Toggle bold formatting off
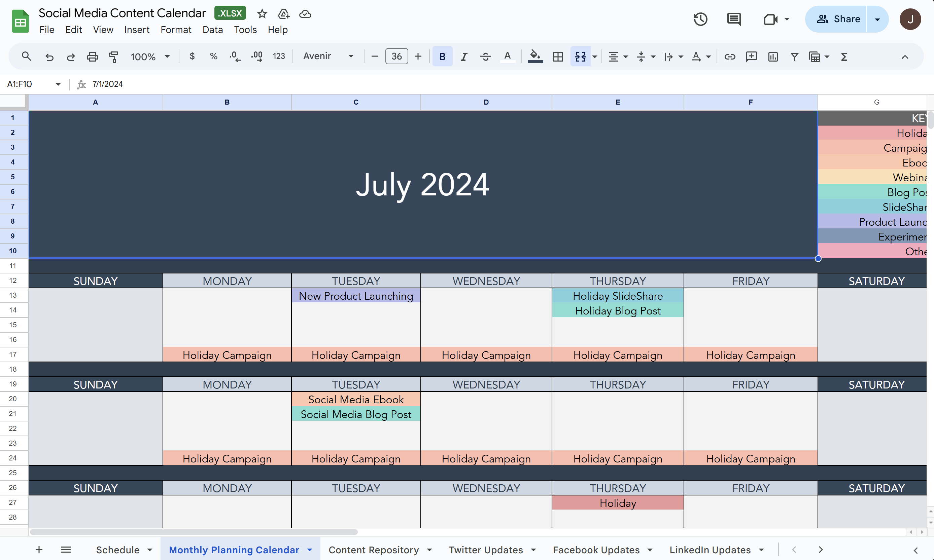Image resolution: width=934 pixels, height=560 pixels. 442,57
